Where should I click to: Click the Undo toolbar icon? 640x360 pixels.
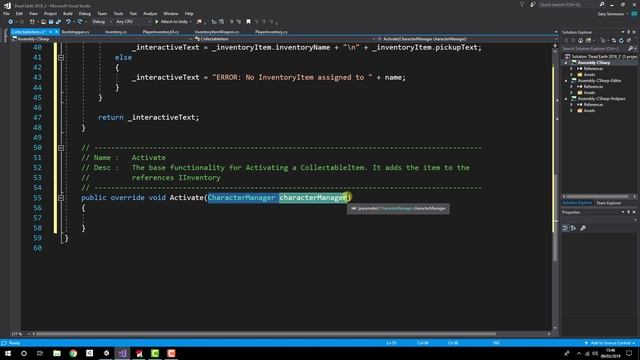coord(68,22)
